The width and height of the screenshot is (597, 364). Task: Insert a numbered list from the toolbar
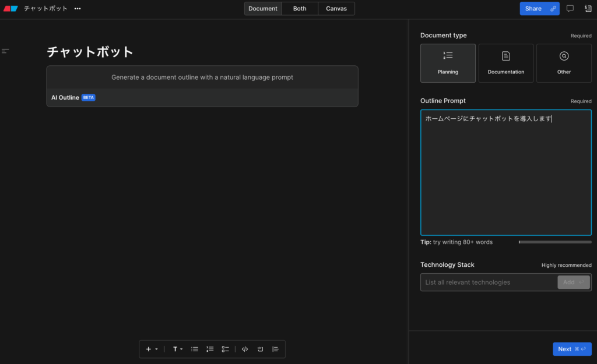210,349
